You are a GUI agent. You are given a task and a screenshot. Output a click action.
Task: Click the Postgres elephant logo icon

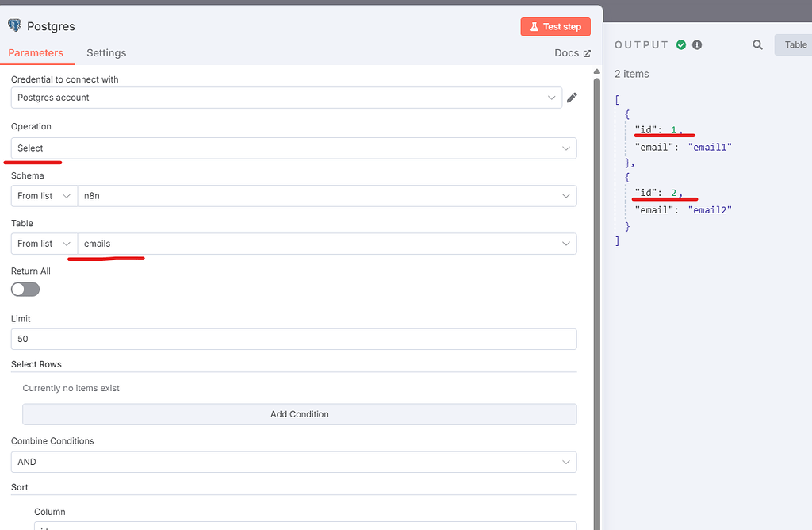[x=14, y=25]
